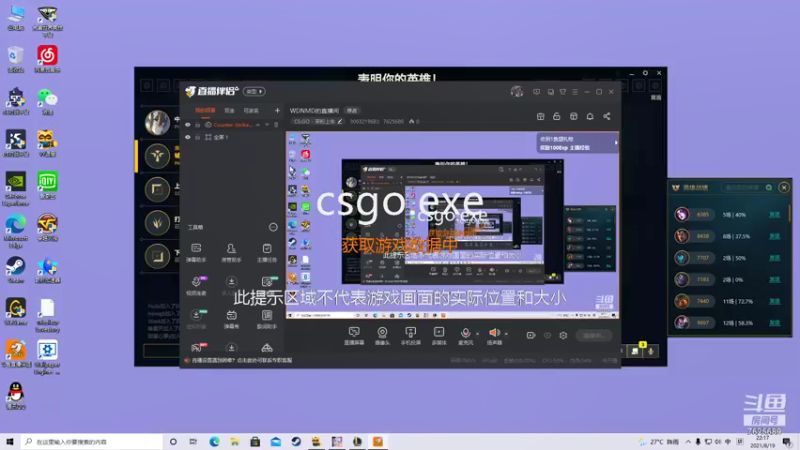This screenshot has width=800, height=450.
Task: Click the hero avatar on the 12场 row
Action: 682,322
